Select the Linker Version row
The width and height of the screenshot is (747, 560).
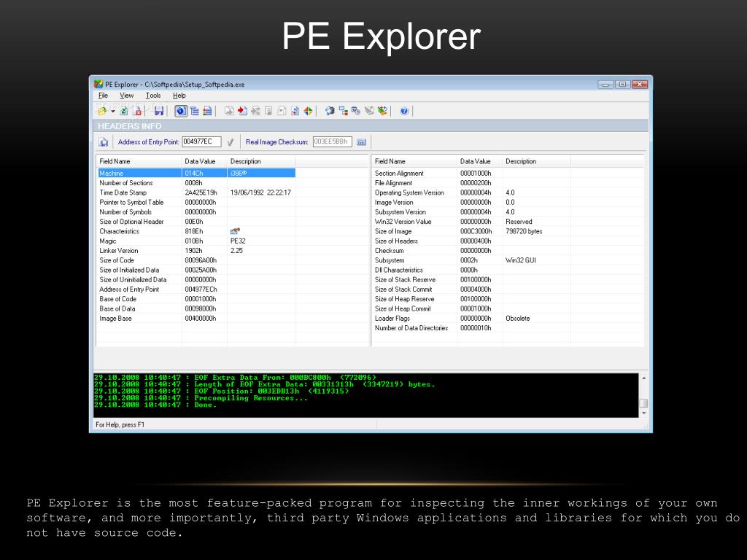tap(196, 251)
